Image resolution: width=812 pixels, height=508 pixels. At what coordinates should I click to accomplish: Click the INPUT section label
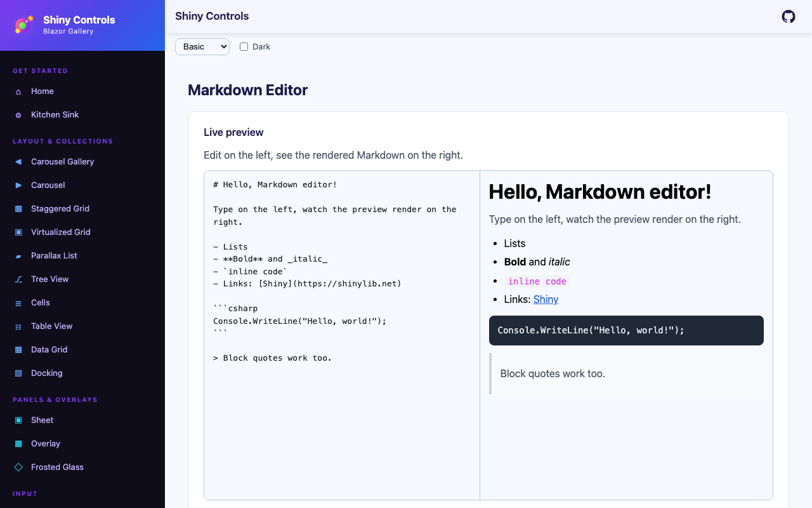pyautogui.click(x=25, y=494)
